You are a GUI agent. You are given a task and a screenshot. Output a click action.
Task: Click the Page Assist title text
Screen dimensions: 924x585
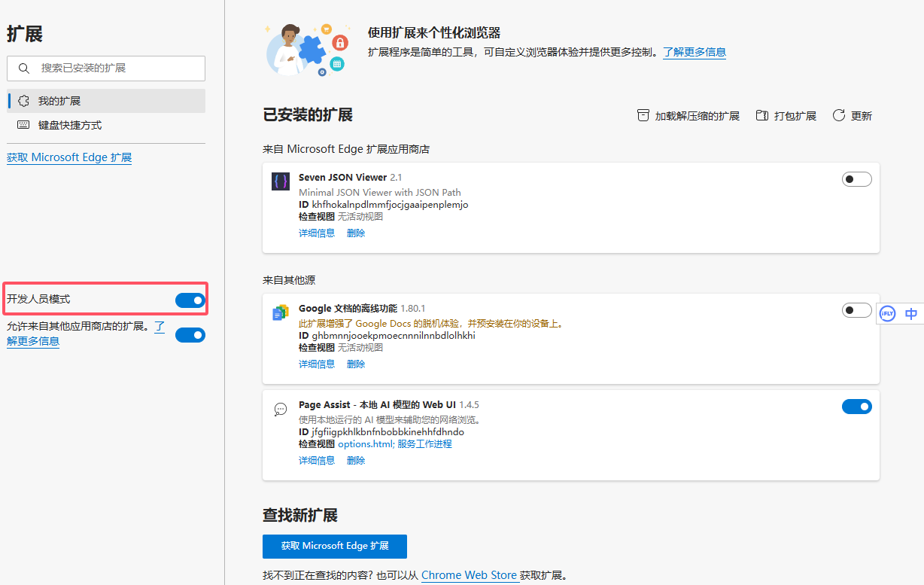coord(377,405)
